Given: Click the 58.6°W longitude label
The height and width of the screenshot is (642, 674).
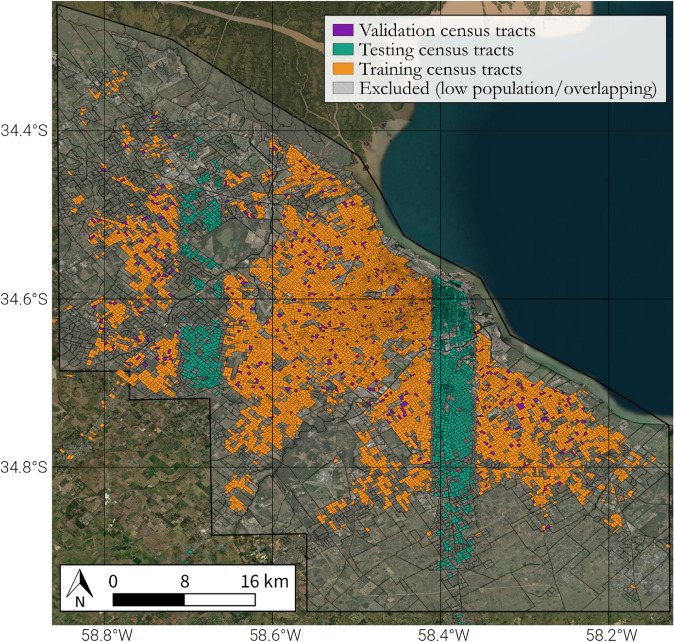Looking at the screenshot, I should pyautogui.click(x=275, y=634).
